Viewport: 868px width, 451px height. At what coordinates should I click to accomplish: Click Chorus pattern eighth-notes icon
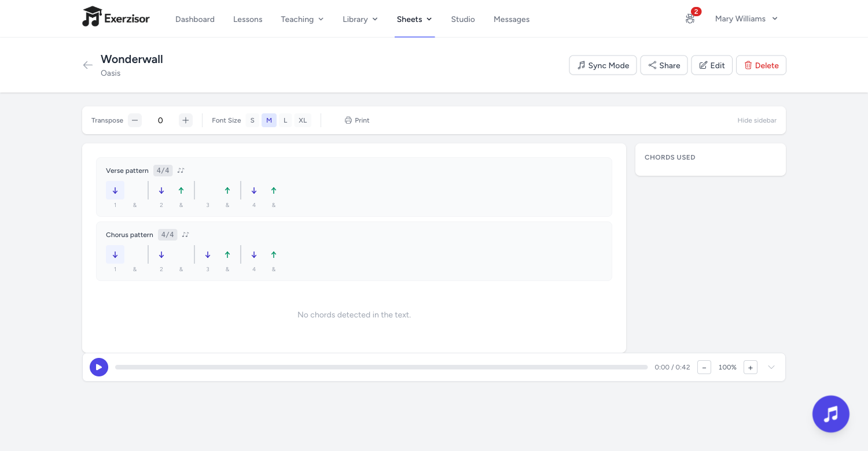185,235
